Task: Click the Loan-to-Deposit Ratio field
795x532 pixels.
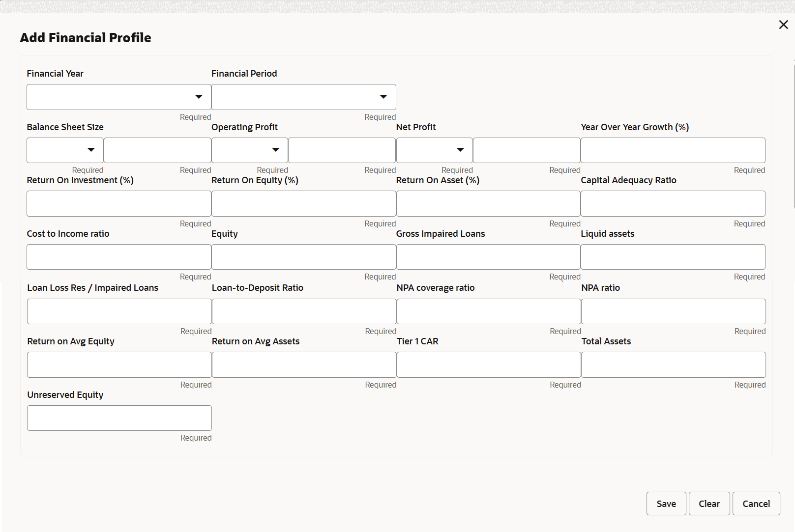Action: (x=304, y=311)
